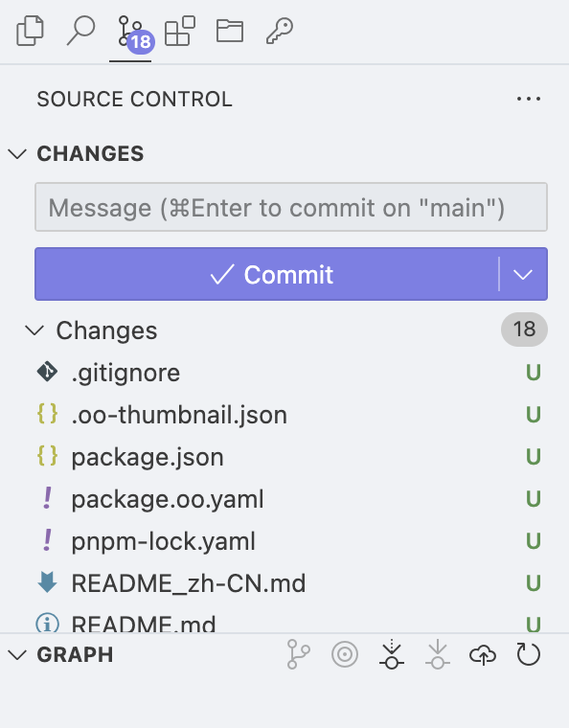The width and height of the screenshot is (569, 728).
Task: Focus the commit message input field
Action: point(291,207)
